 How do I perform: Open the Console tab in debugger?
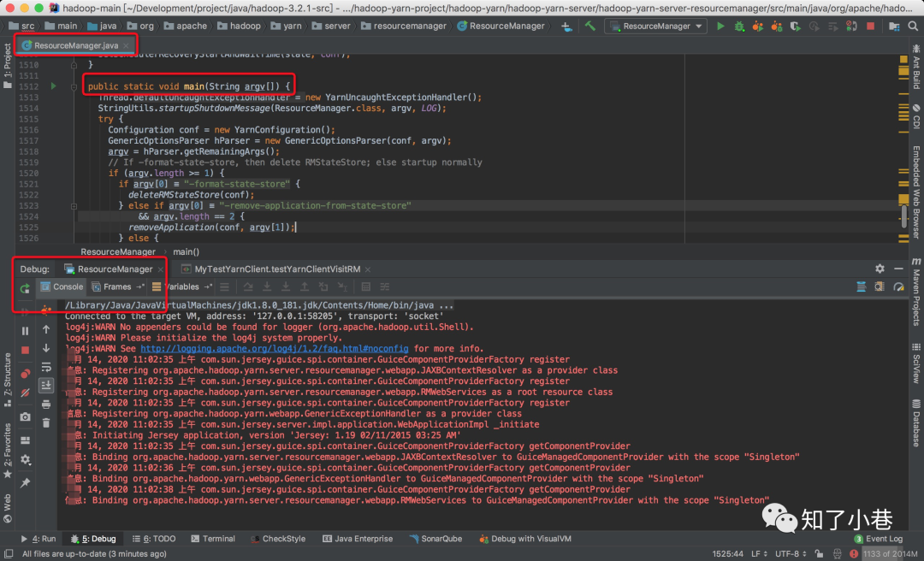62,287
